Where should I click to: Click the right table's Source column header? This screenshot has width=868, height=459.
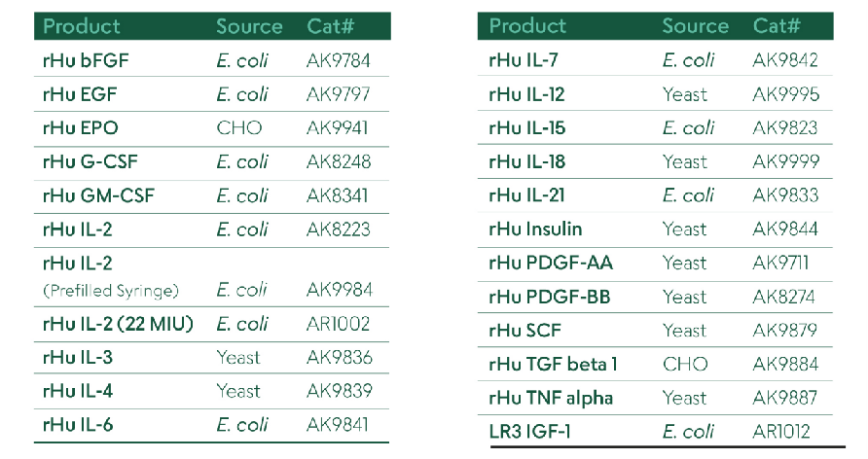[695, 26]
